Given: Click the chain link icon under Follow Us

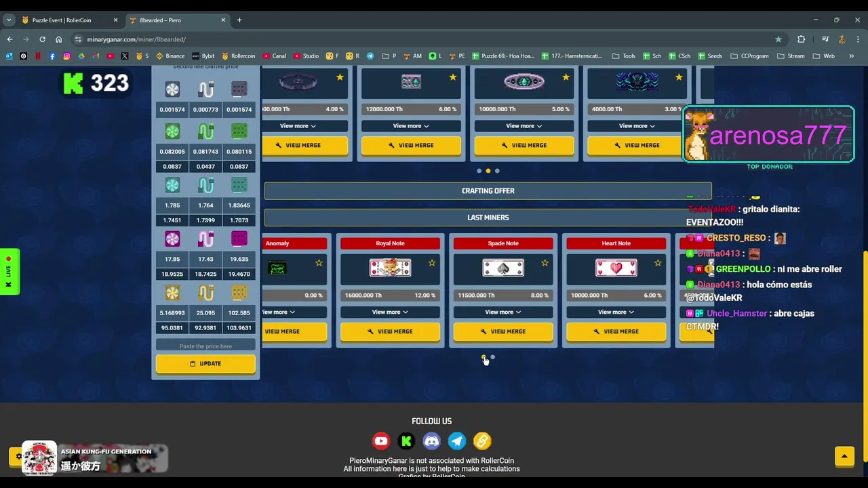Looking at the screenshot, I should coord(482,441).
